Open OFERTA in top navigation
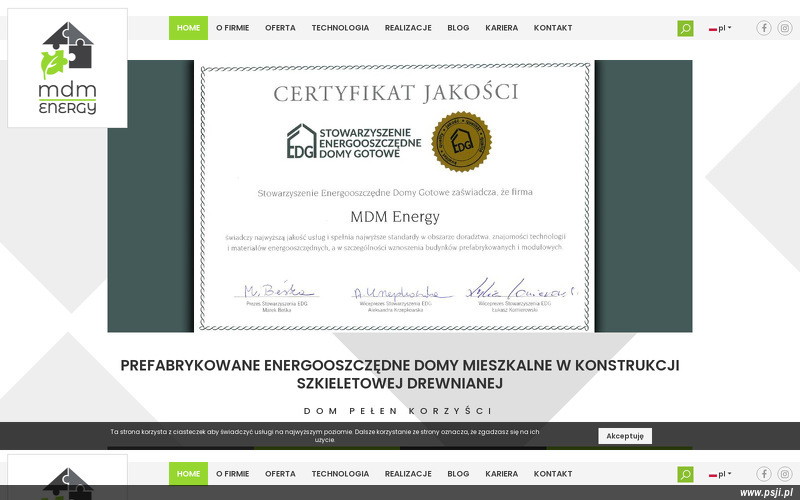 coord(280,28)
